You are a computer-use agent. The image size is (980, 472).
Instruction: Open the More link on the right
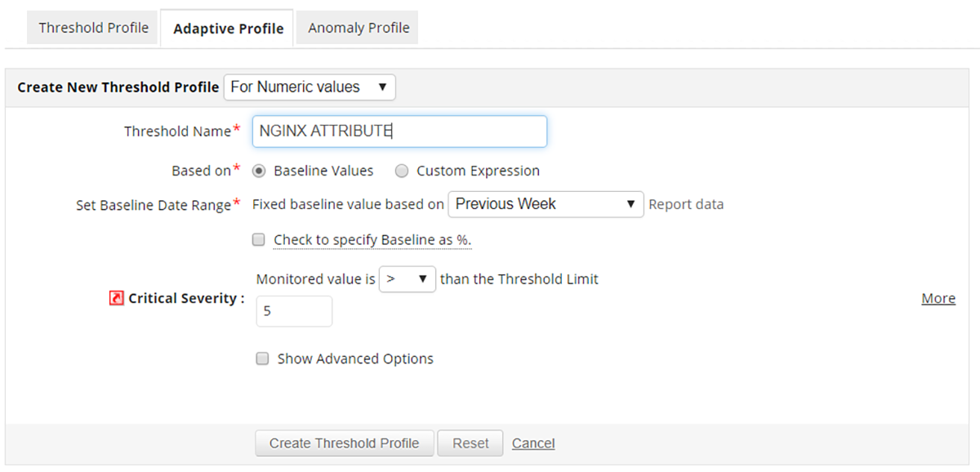coord(938,299)
